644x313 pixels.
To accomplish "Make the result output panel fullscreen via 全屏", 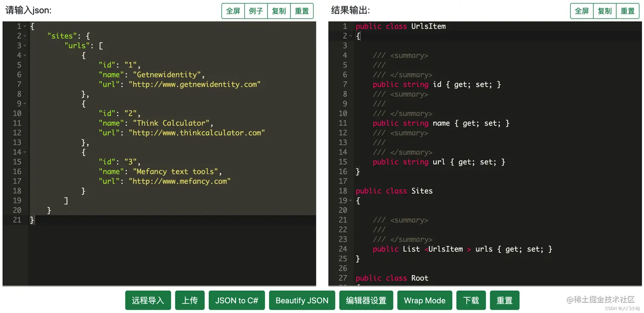I will (582, 11).
